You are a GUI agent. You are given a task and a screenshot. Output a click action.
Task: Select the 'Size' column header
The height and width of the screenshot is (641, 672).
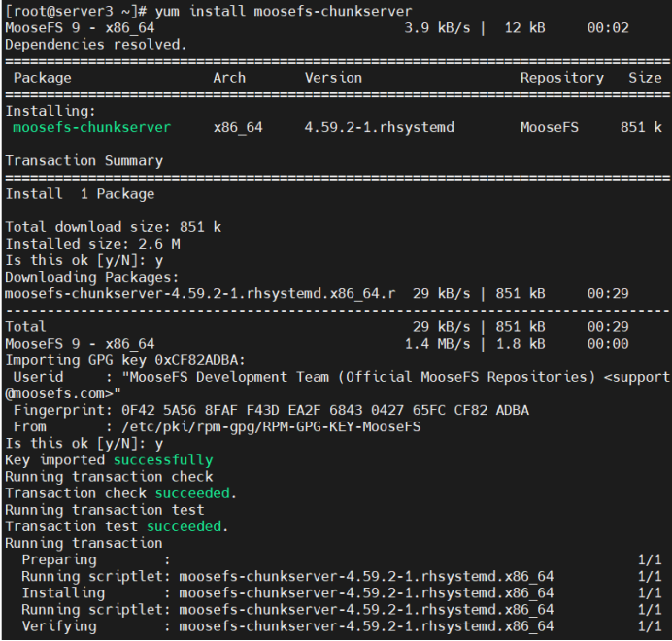(x=645, y=78)
